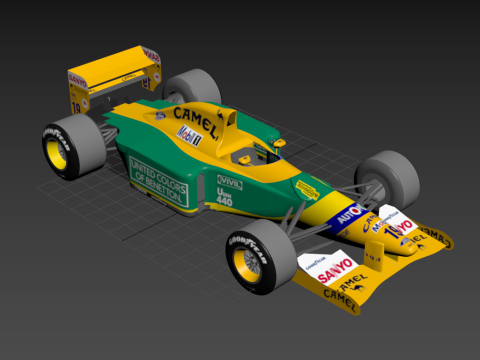
Task: Select the blue AUTOPOLIS band on the nose
Action: click(347, 218)
